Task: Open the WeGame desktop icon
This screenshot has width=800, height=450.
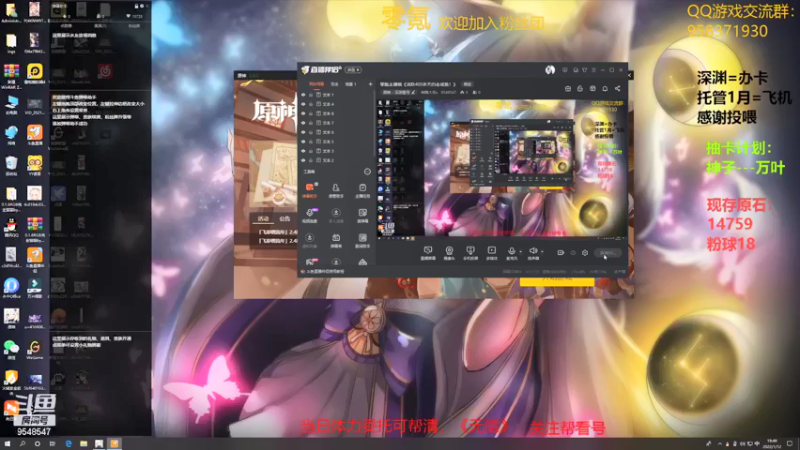Action: (35, 349)
